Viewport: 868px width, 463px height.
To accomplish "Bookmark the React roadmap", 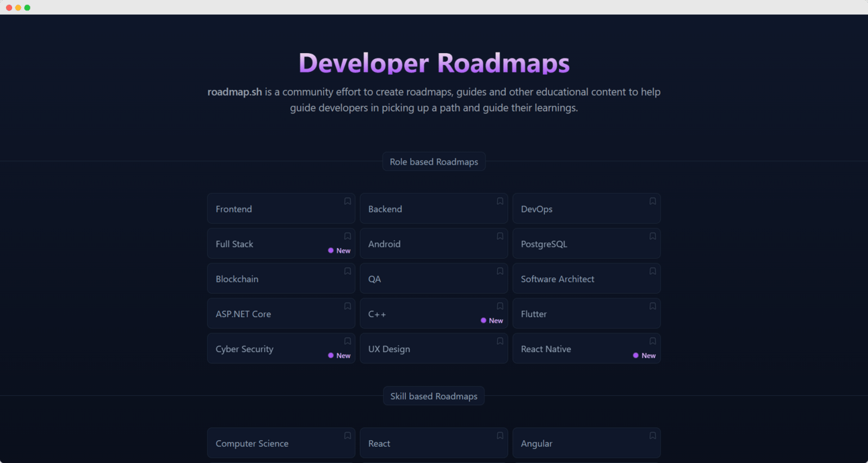I will point(500,435).
